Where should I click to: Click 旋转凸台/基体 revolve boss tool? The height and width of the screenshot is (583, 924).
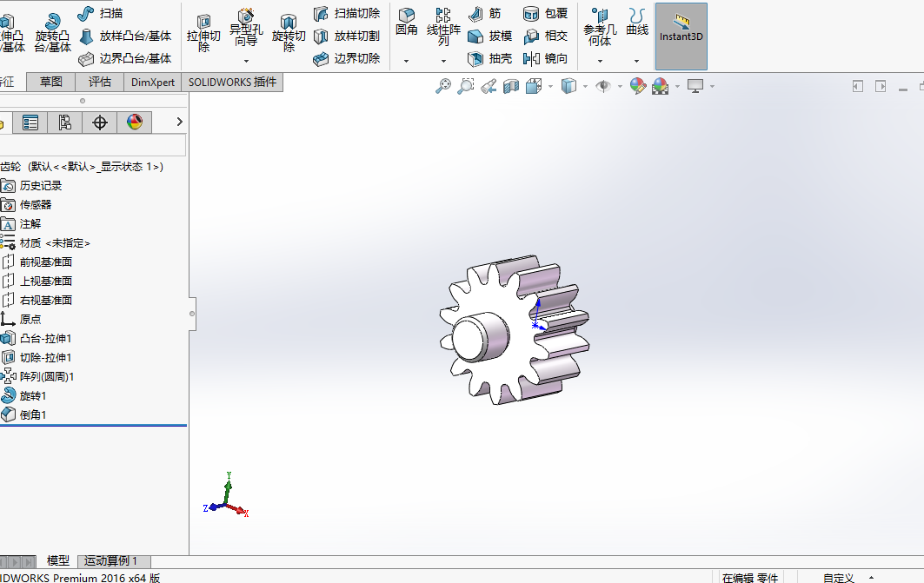pos(52,33)
